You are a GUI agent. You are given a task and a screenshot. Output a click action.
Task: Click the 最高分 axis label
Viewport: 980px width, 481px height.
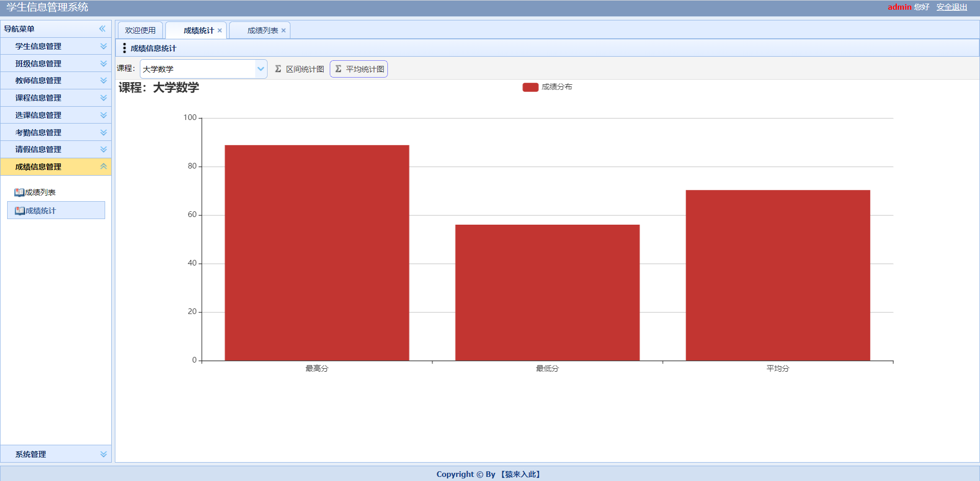pos(317,368)
